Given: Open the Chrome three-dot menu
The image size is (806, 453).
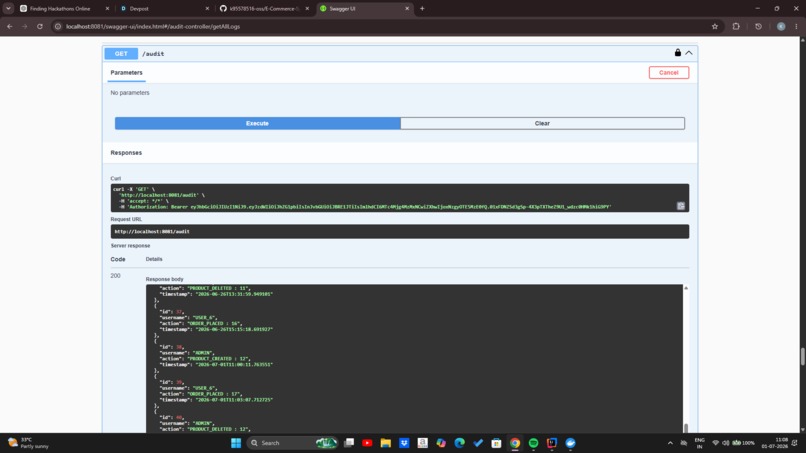Looking at the screenshot, I should click(796, 26).
